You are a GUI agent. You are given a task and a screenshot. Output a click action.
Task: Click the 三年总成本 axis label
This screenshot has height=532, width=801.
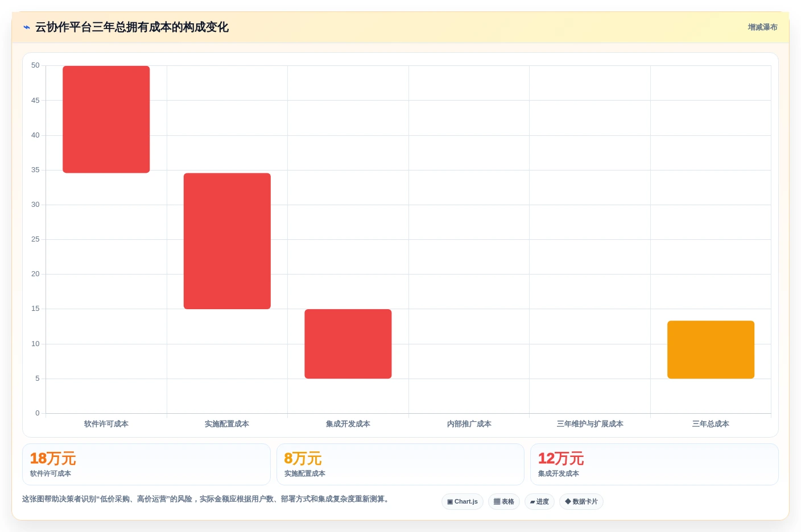click(711, 424)
